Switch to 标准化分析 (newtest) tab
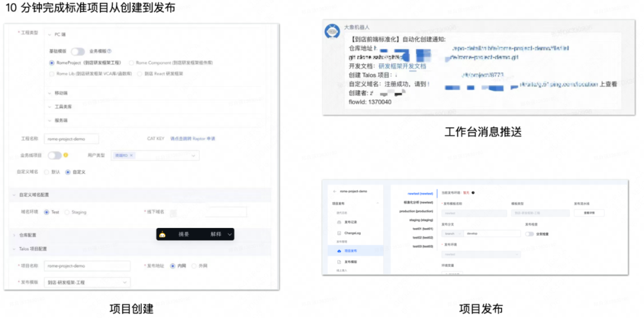The height and width of the screenshot is (318, 644). coord(418,202)
